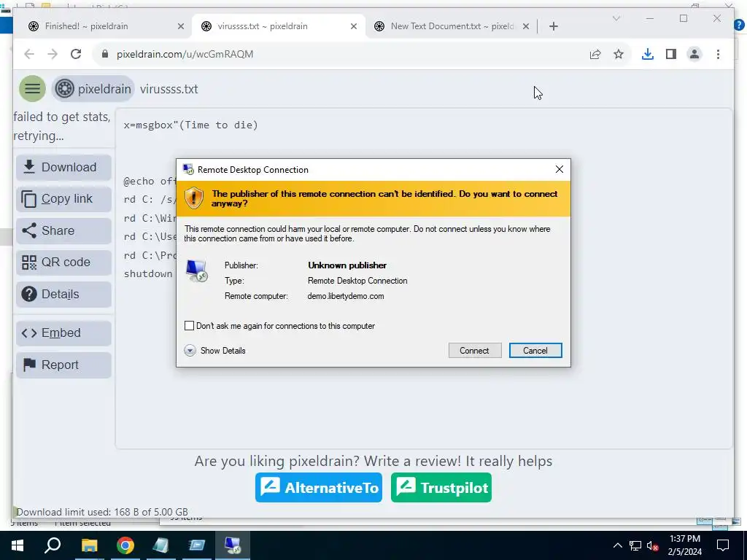
Task: Cancel the Remote Desktop connection
Action: click(535, 351)
